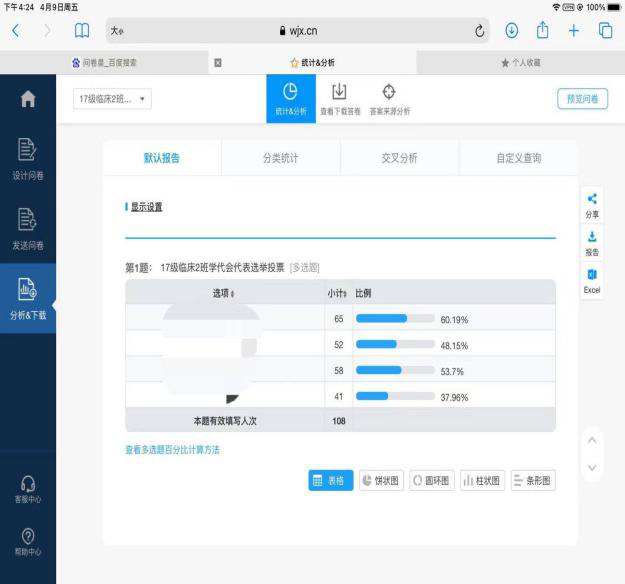The width and height of the screenshot is (625, 584).
Task: Switch to 交叉分析 tab
Action: tap(399, 158)
